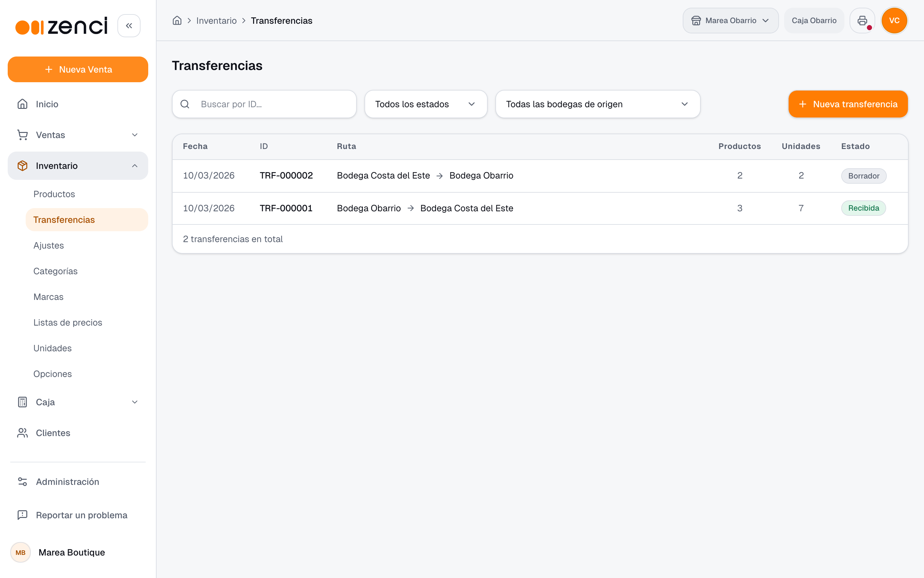The height and width of the screenshot is (578, 924).
Task: Open the Marea Obarrio store selector
Action: click(x=731, y=21)
